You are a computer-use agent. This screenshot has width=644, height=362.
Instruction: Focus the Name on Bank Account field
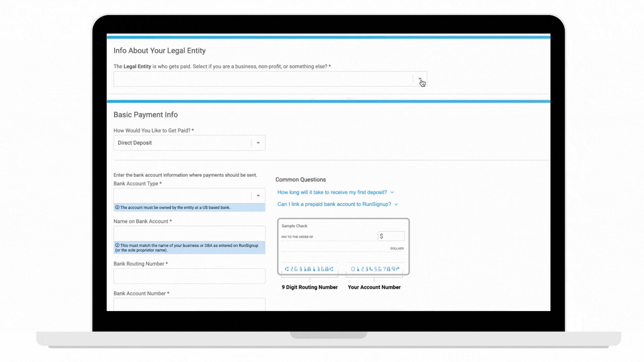[189, 234]
